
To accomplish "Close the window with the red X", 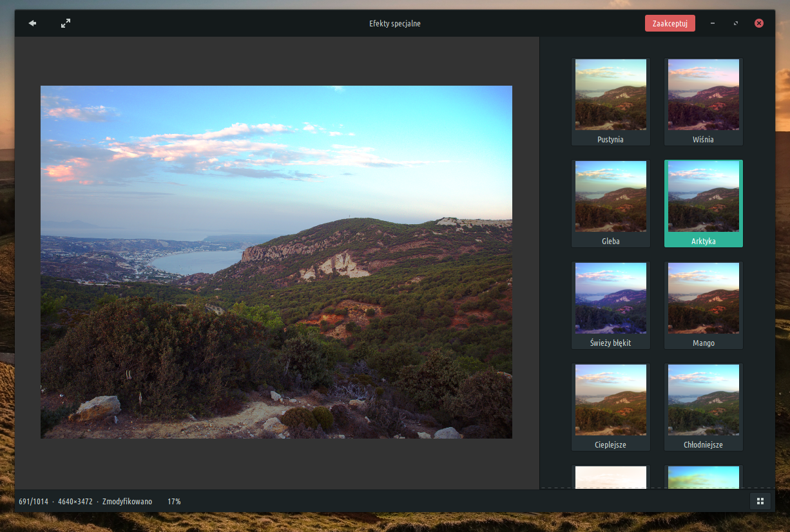I will [759, 24].
